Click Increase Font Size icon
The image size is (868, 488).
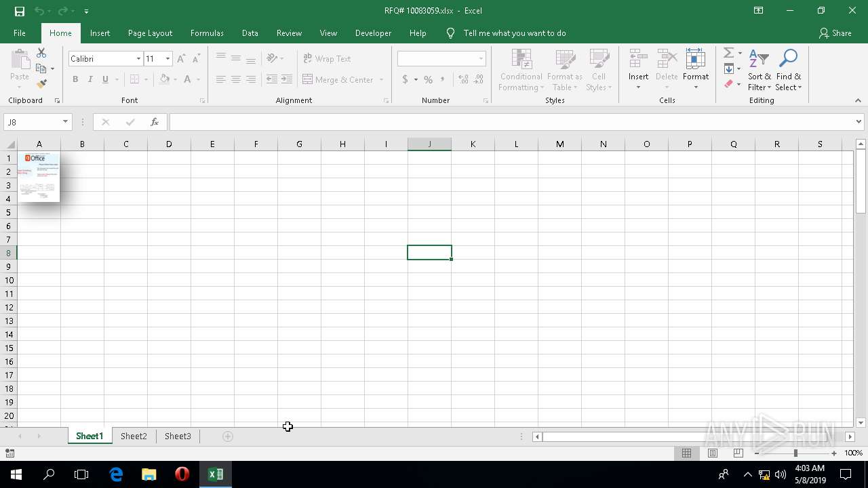coord(181,59)
